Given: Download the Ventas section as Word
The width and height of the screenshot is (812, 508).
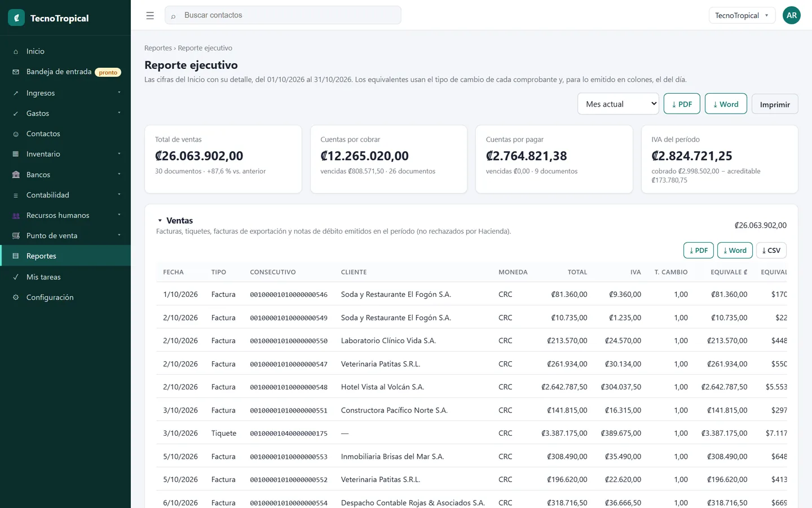Looking at the screenshot, I should pyautogui.click(x=735, y=250).
